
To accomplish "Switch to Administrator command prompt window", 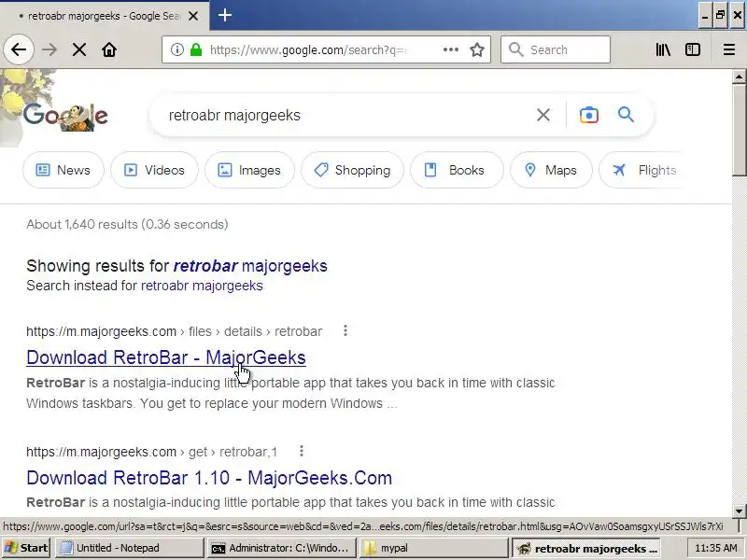I will [x=281, y=548].
